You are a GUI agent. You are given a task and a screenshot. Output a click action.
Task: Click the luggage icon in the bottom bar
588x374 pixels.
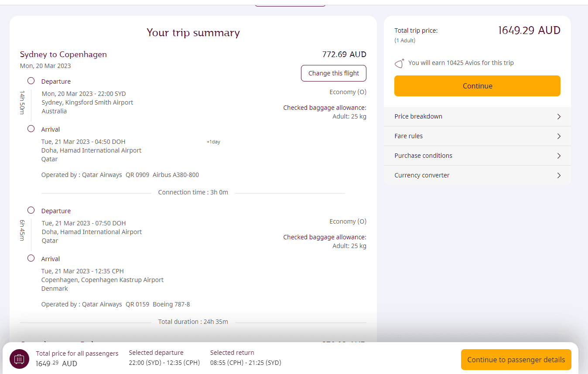coord(19,359)
